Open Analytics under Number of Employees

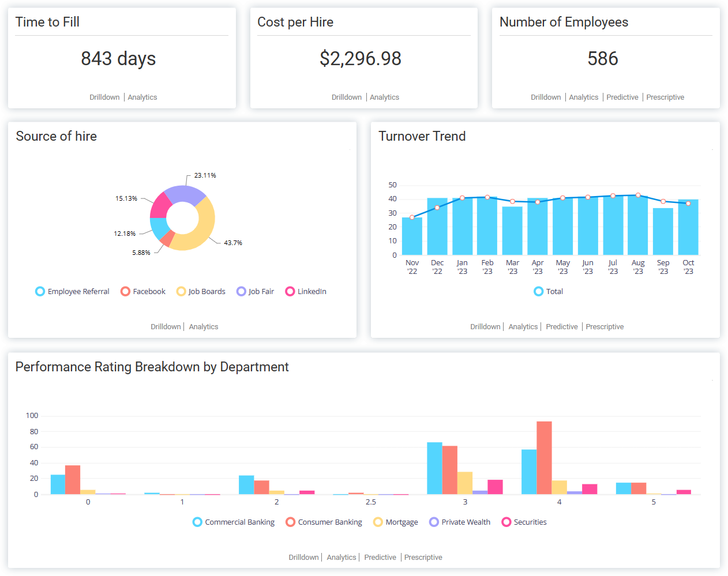[x=584, y=97]
